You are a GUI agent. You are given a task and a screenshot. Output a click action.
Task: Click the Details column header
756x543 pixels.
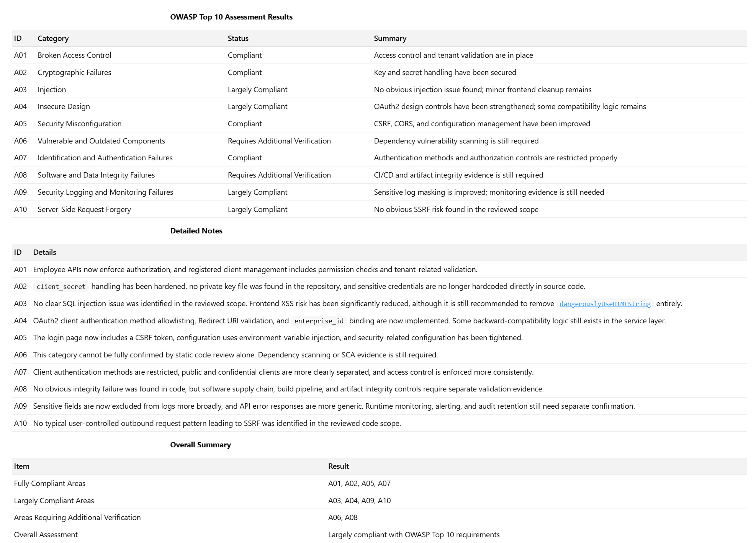click(44, 252)
